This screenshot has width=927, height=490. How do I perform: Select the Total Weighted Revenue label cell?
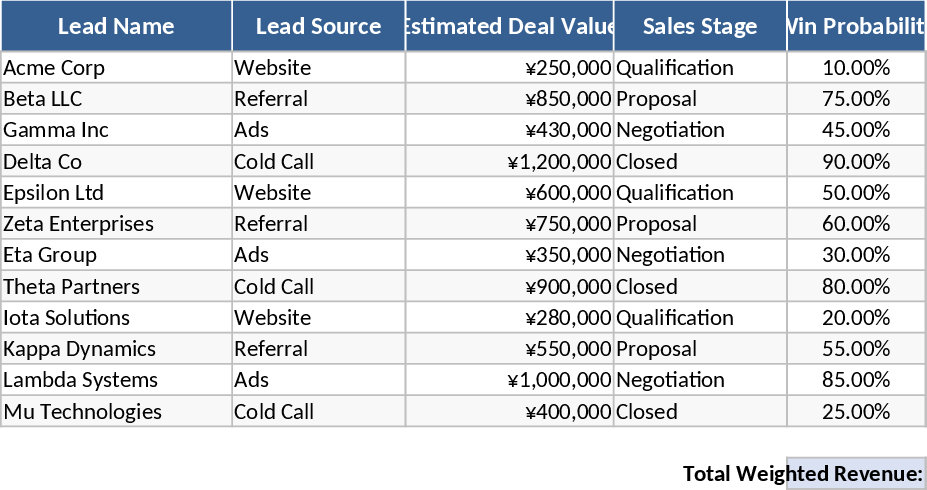click(x=802, y=474)
